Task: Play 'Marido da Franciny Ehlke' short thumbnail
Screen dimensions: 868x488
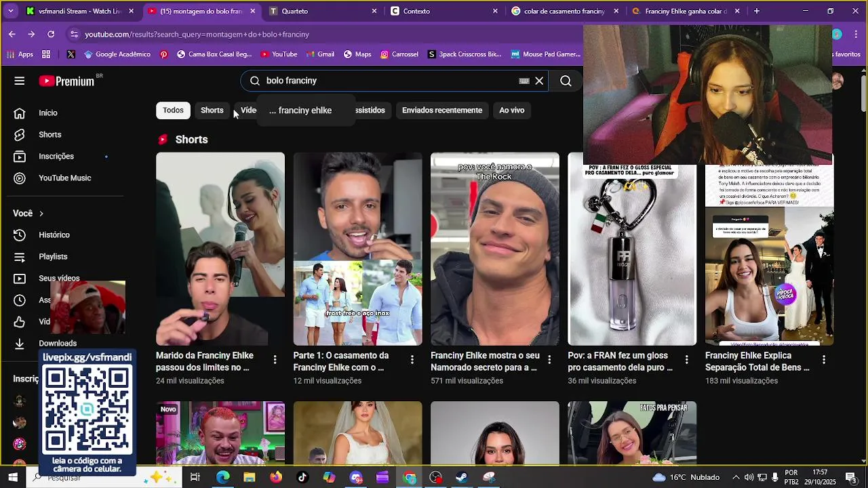Action: 220,249
